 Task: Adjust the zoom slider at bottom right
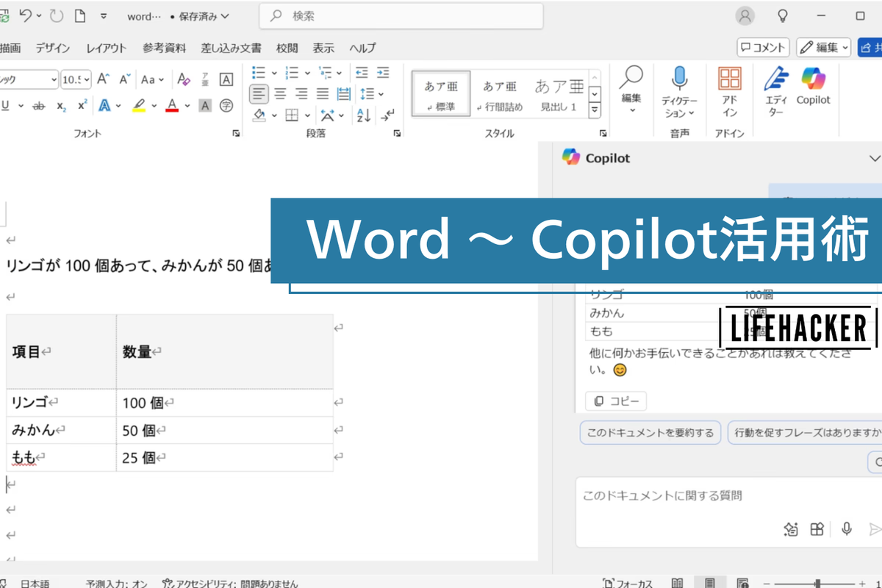[x=816, y=583]
